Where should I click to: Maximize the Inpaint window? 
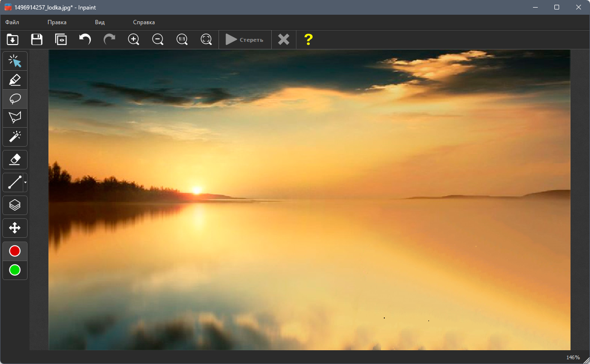(557, 7)
